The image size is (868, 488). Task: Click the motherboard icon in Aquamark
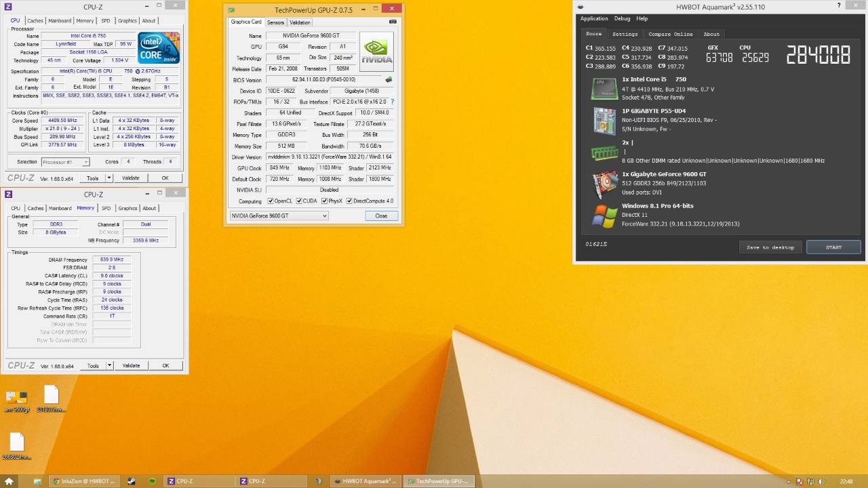604,121
